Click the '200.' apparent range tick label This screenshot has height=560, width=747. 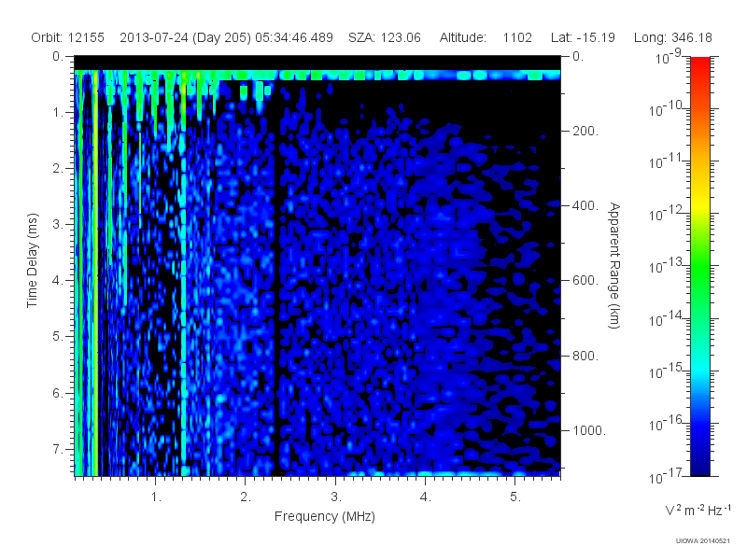585,131
